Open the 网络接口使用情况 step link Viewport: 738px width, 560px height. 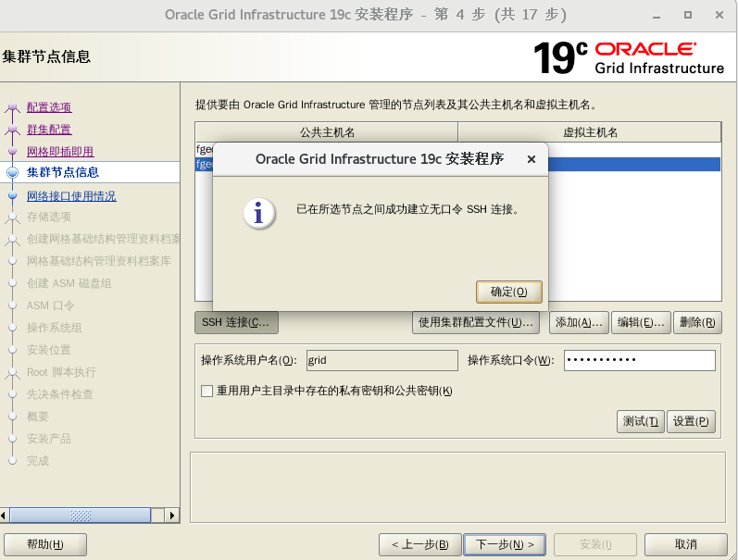pyautogui.click(x=71, y=196)
